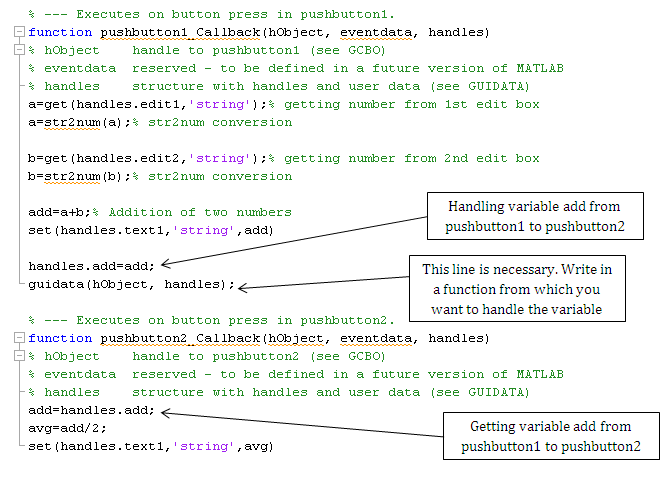The width and height of the screenshot is (667, 487).
Task: Click the line 'a=get(handles.edit1,'string');'
Action: tap(148, 104)
